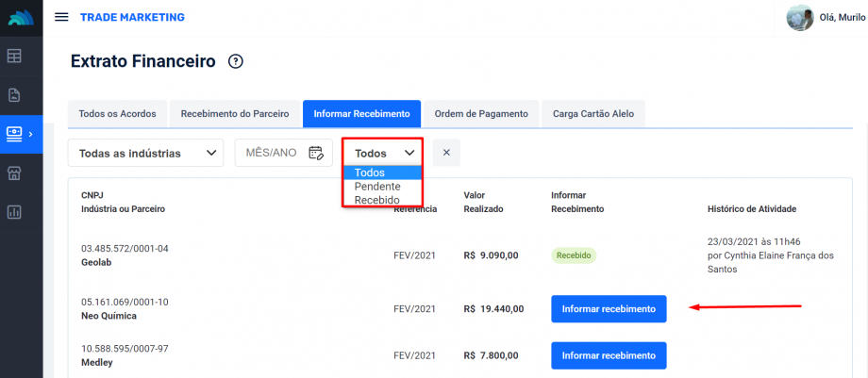Screen dimensions: 868x378
Task: Switch to Ordem de Pagamento tab
Action: [x=481, y=113]
